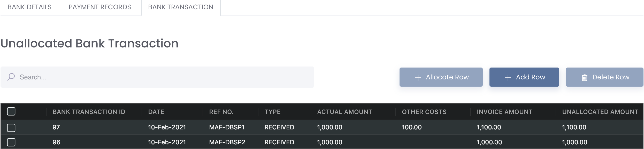Open the Bank Details tab
Viewport: 644px width, 149px height.
pos(29,7)
